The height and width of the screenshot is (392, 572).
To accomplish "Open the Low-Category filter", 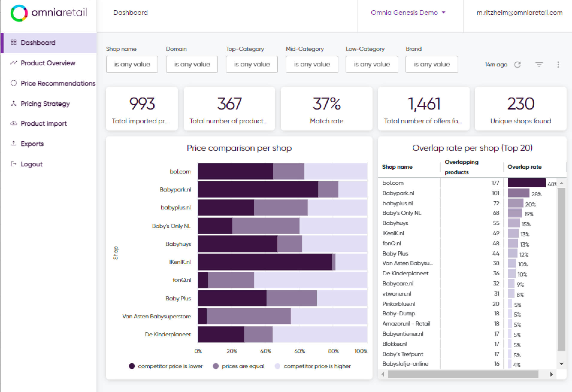I will tap(372, 64).
